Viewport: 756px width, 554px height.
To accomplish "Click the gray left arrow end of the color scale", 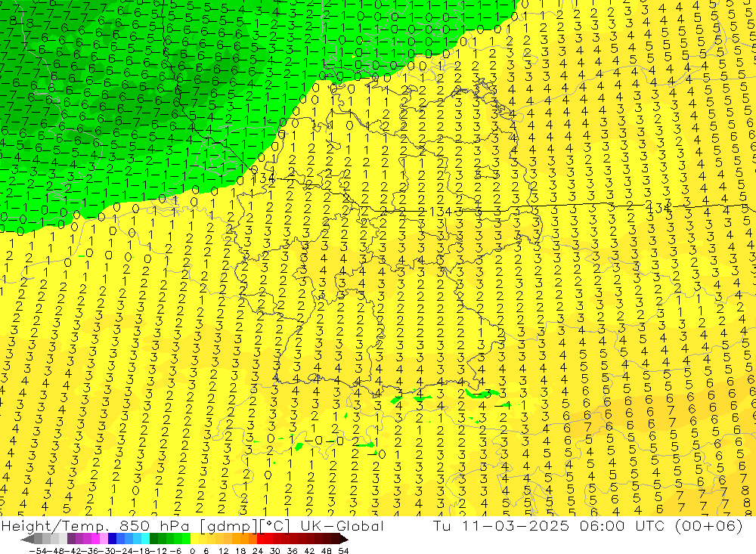I will pyautogui.click(x=27, y=539).
